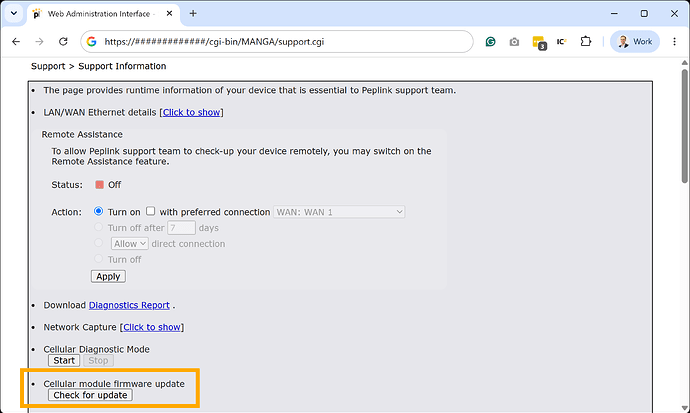Reload the page with refresh icon

pyautogui.click(x=63, y=41)
